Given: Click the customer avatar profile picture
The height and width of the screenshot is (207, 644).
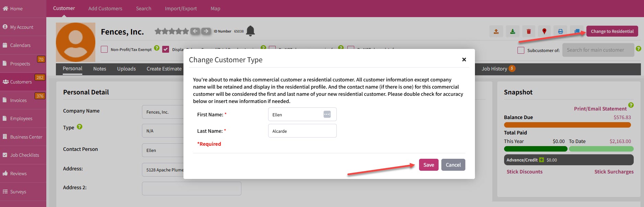Looking at the screenshot, I should [x=75, y=42].
